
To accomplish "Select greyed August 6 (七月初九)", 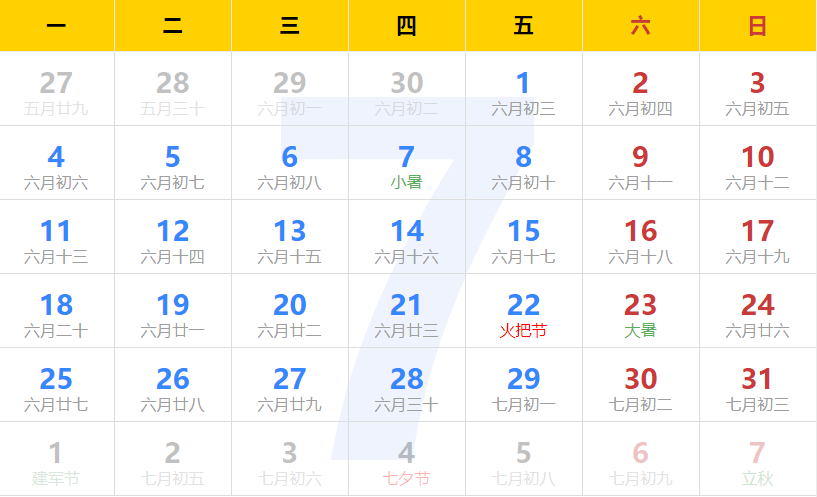I will click(641, 458).
